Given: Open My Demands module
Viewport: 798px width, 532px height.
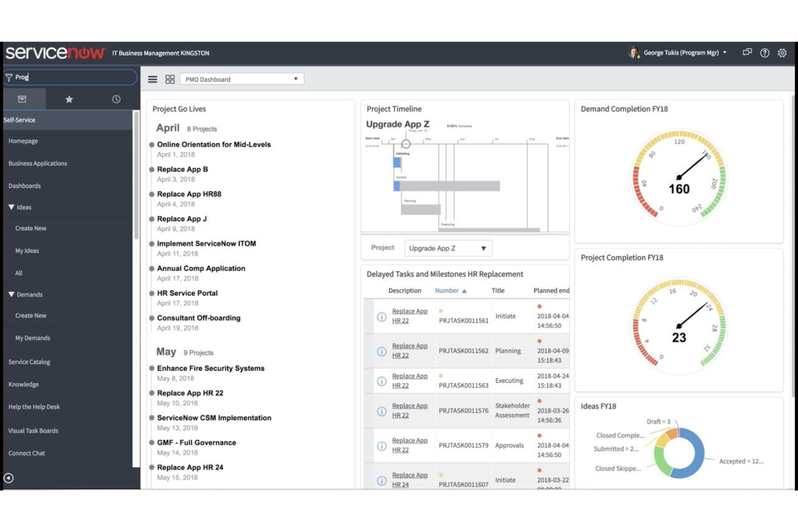Looking at the screenshot, I should pyautogui.click(x=32, y=338).
